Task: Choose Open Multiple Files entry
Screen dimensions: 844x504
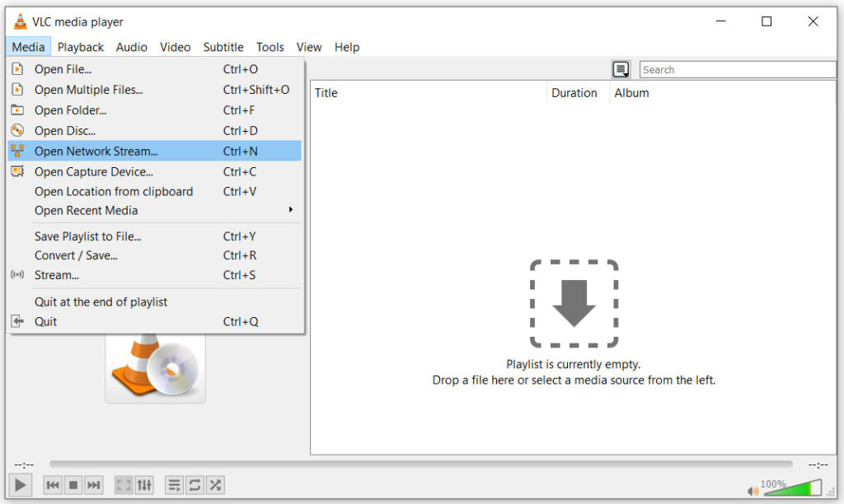Action: coord(154,89)
